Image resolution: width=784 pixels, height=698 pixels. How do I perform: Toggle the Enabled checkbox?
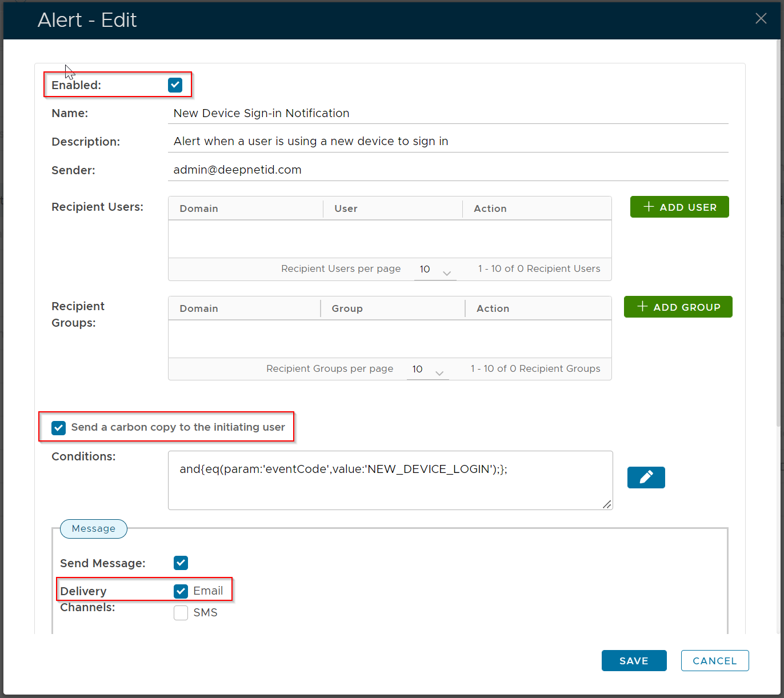click(x=175, y=85)
